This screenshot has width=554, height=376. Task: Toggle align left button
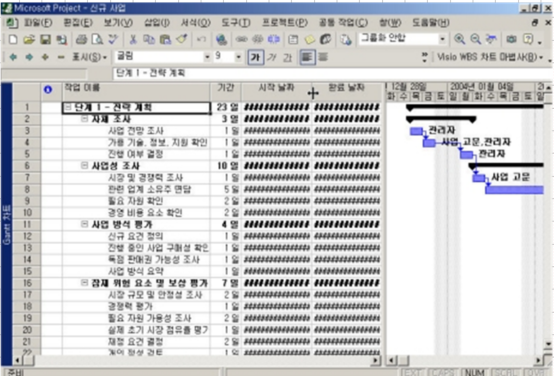click(307, 57)
